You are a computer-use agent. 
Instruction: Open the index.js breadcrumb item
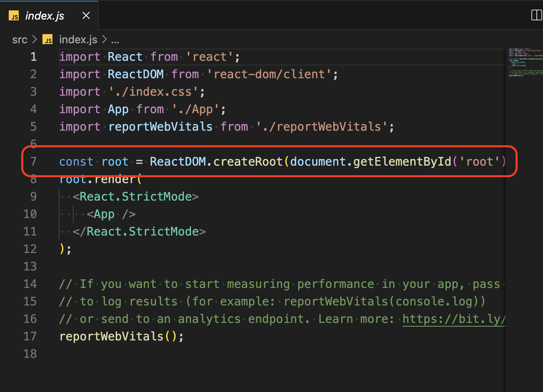pyautogui.click(x=78, y=40)
